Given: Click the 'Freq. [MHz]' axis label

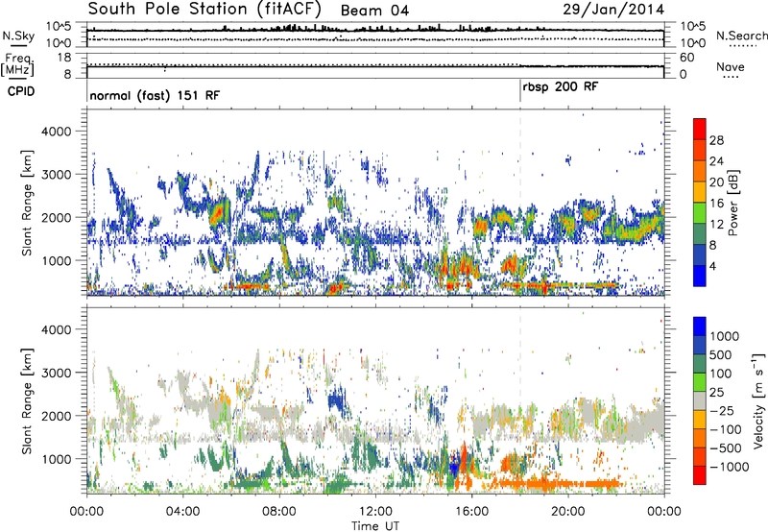Looking at the screenshot, I should 18,64.
